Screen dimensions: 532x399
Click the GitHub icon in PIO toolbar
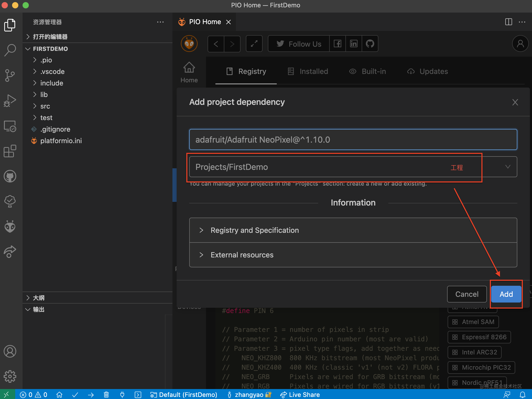coord(370,44)
